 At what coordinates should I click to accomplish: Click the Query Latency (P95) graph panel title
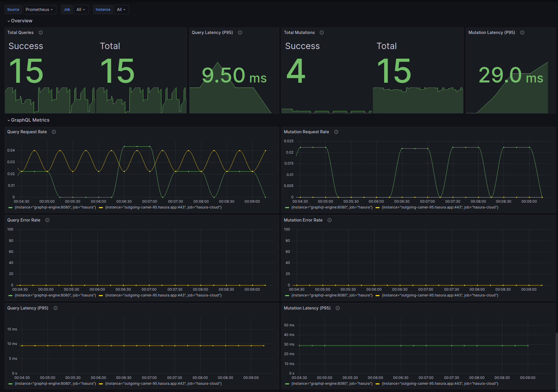tap(28, 308)
